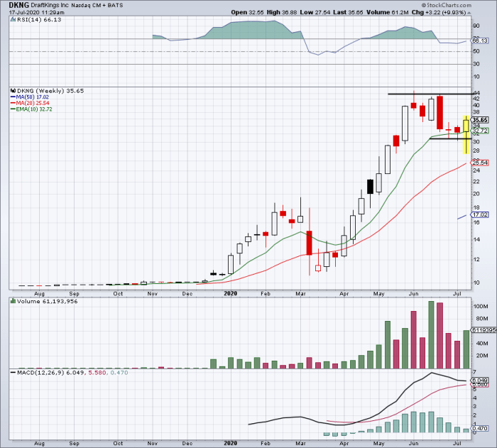Viewport: 497px width, 448px height.
Task: Click the Low 27.54 value
Action: point(315,12)
